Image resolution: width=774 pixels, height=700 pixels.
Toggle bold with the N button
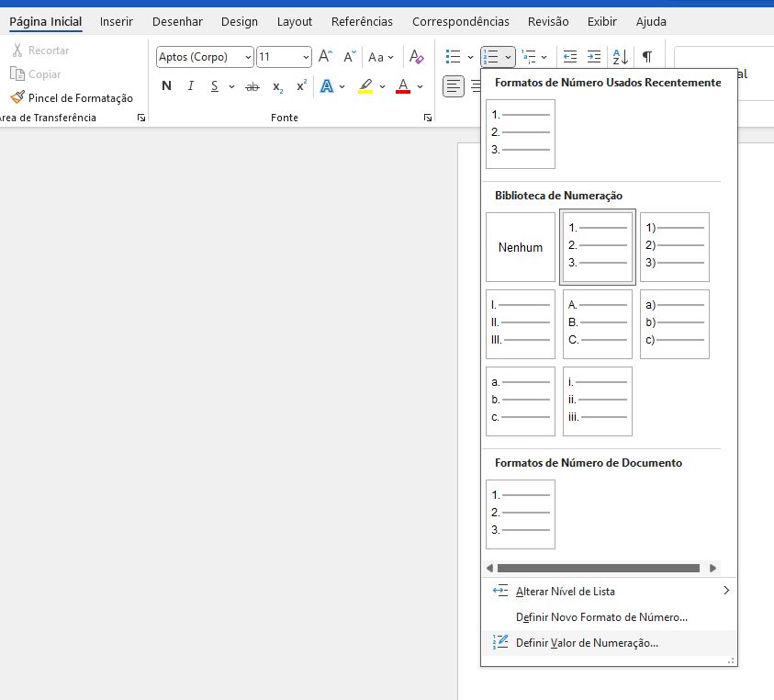click(167, 86)
